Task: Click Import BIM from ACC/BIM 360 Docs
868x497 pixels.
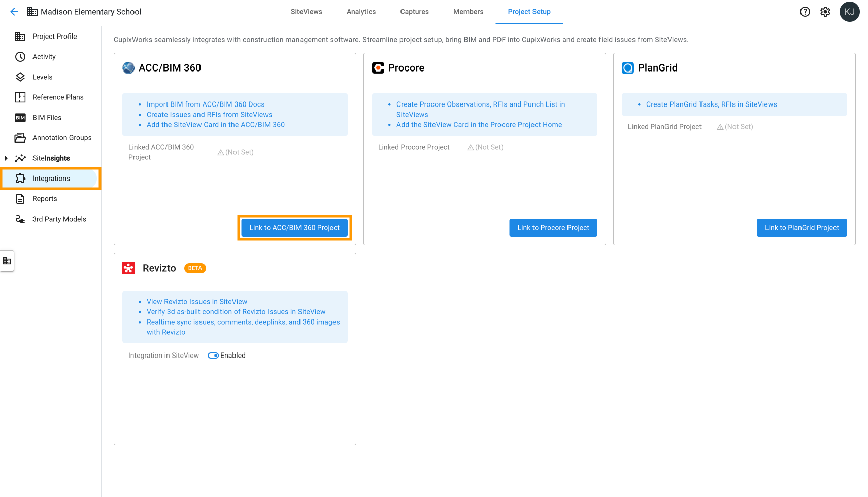Action: click(206, 104)
